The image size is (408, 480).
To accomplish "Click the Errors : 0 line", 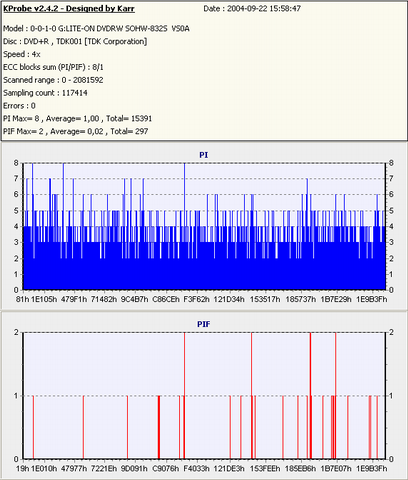I will pos(19,106).
